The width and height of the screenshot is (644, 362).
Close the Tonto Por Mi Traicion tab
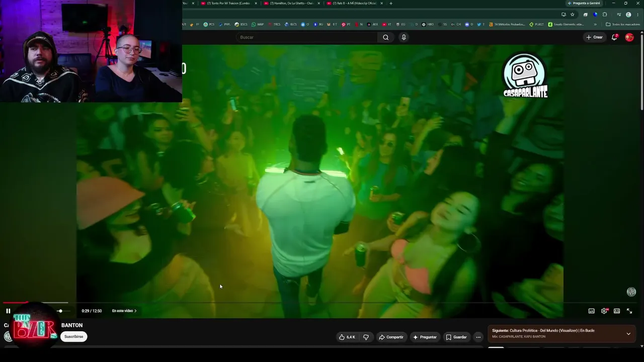[x=256, y=3]
